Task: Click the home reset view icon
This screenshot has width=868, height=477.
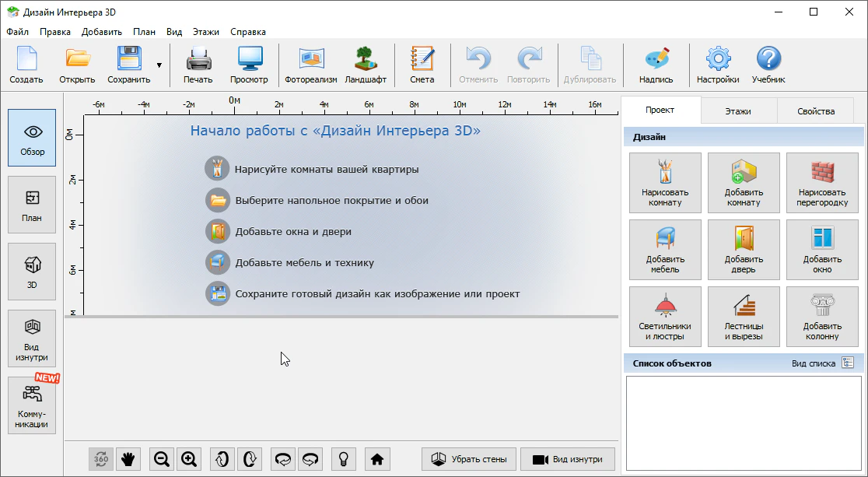Action: tap(377, 459)
